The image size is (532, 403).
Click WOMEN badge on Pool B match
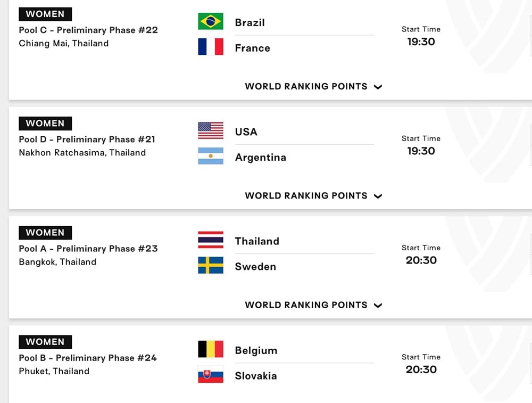click(45, 342)
